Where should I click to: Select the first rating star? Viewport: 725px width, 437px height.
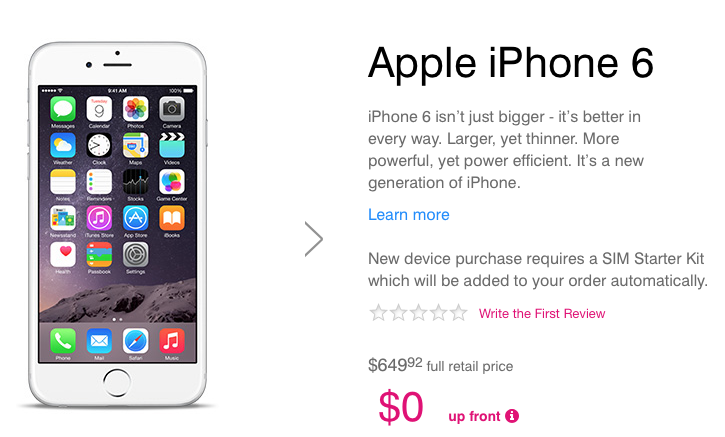pyautogui.click(x=378, y=313)
